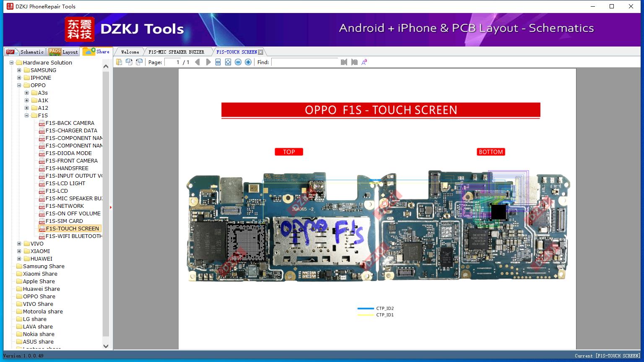
Task: Toggle the match case search icon
Action: pos(364,62)
